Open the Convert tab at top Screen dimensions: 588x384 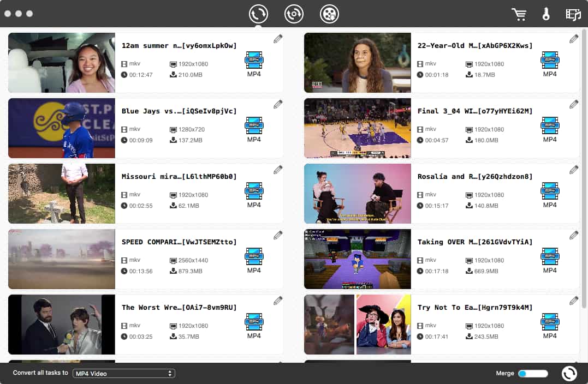pos(258,14)
